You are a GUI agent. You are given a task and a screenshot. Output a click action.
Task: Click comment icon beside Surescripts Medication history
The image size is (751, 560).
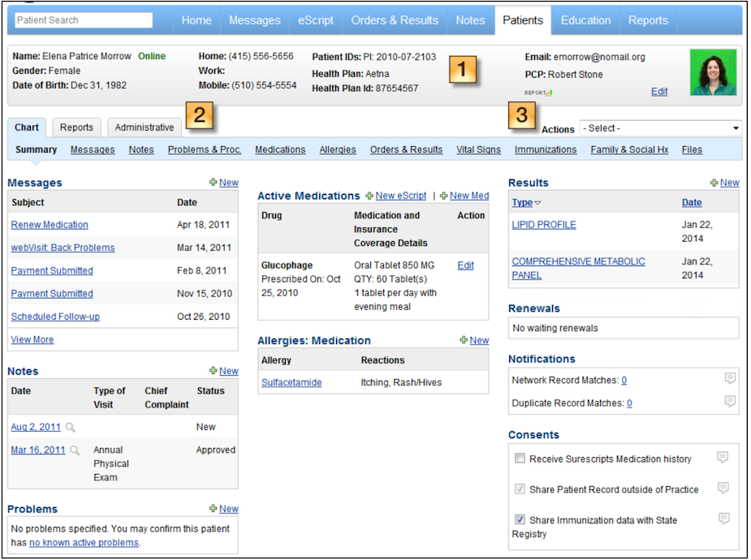(x=723, y=458)
